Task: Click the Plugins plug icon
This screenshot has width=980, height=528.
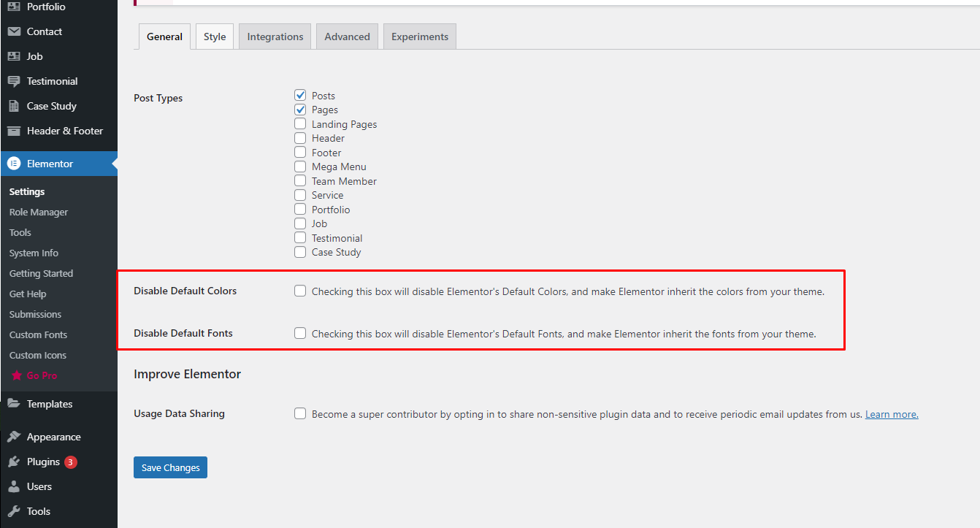Action: [14, 462]
